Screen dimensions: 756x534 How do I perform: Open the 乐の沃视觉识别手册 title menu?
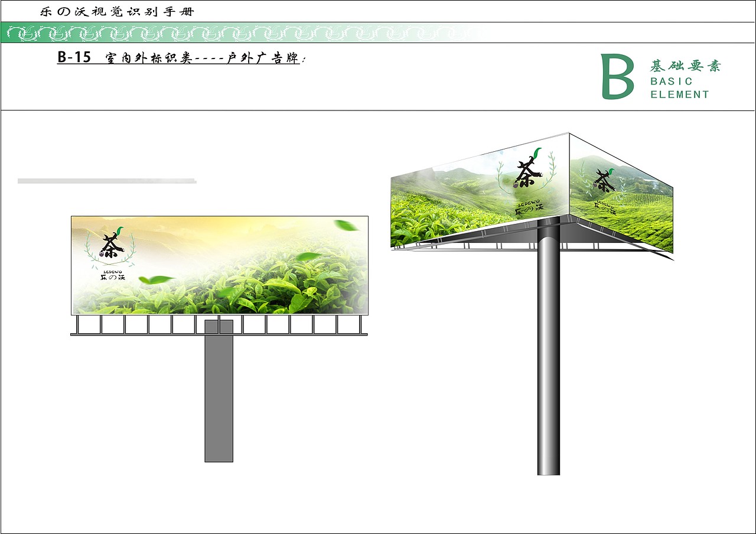(118, 11)
